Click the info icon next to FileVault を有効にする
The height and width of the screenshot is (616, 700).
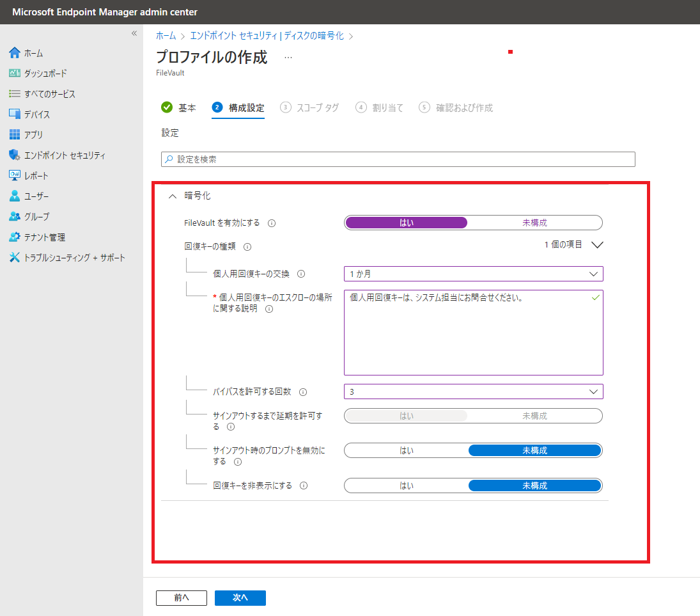pos(272,223)
